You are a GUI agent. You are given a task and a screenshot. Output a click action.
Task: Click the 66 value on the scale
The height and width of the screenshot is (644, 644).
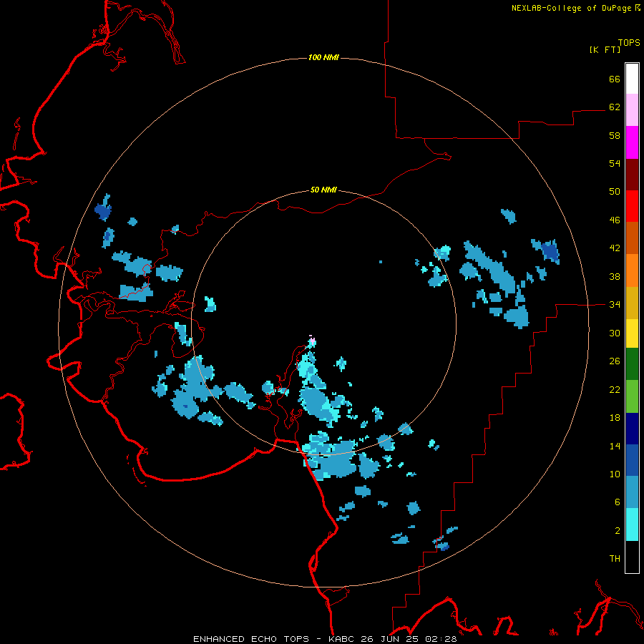615,79
